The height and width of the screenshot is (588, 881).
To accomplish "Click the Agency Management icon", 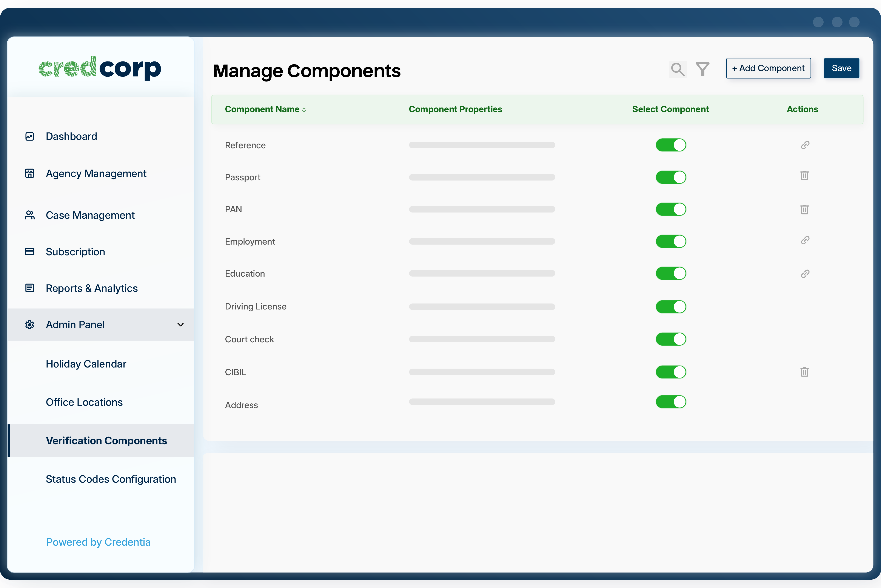I will pyautogui.click(x=30, y=173).
